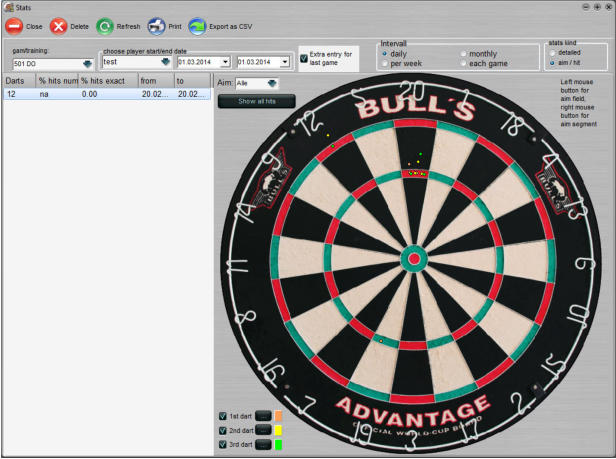This screenshot has width=616, height=459.
Task: Click the '...' button beside 1st dart
Action: [263, 416]
